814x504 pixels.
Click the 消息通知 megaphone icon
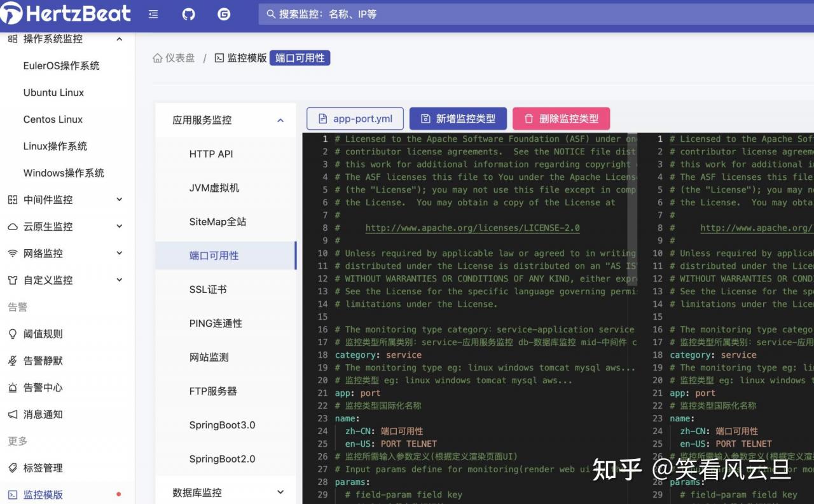(12, 414)
